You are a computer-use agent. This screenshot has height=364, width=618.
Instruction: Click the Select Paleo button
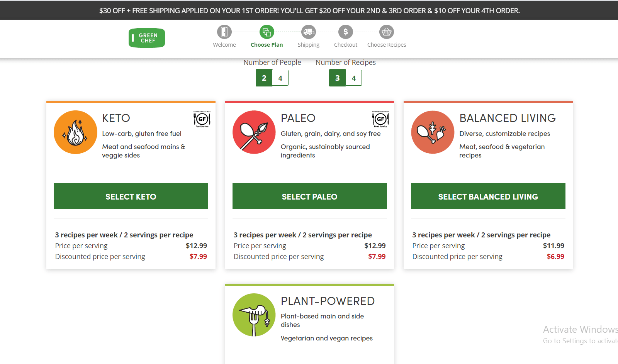coord(310,196)
